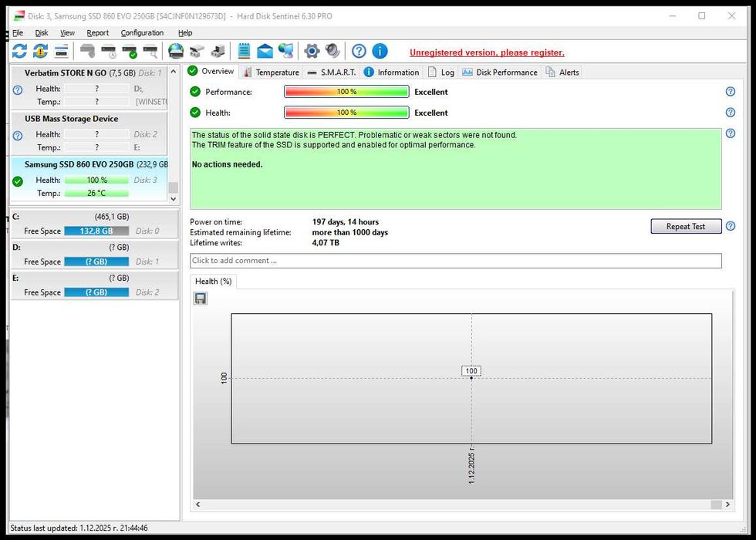The image size is (756, 540).
Task: Click the Refresh disk information toolbar icon
Action: click(x=20, y=51)
